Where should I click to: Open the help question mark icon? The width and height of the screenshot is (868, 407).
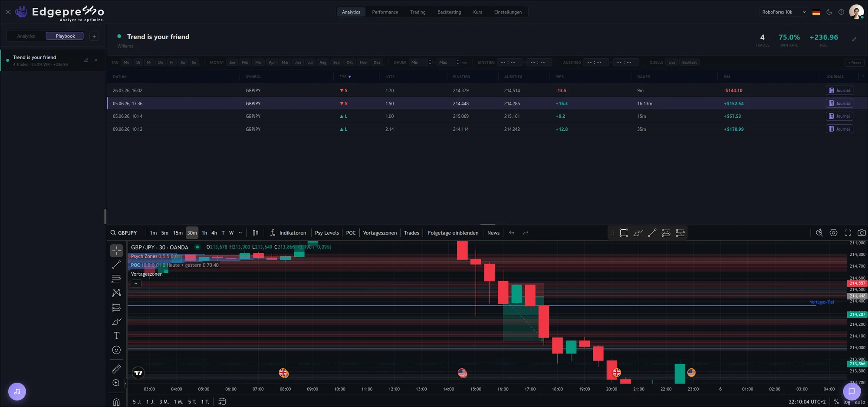pyautogui.click(x=841, y=12)
